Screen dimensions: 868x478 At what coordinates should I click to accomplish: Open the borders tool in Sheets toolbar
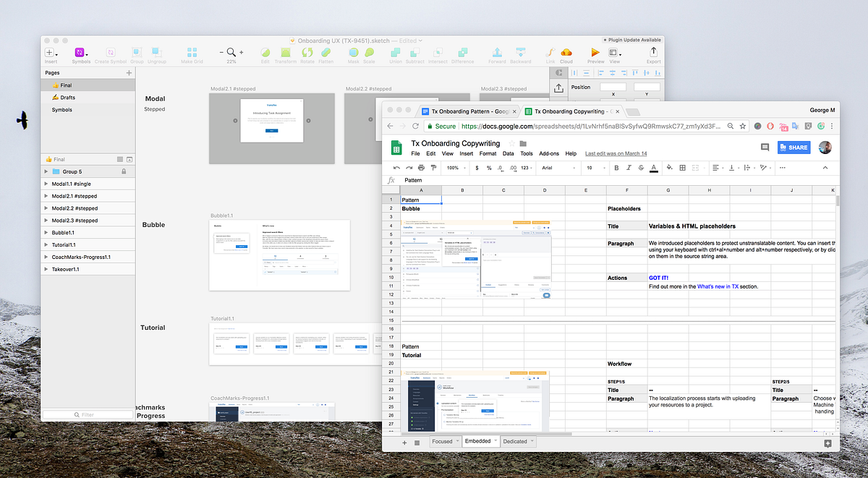(681, 167)
